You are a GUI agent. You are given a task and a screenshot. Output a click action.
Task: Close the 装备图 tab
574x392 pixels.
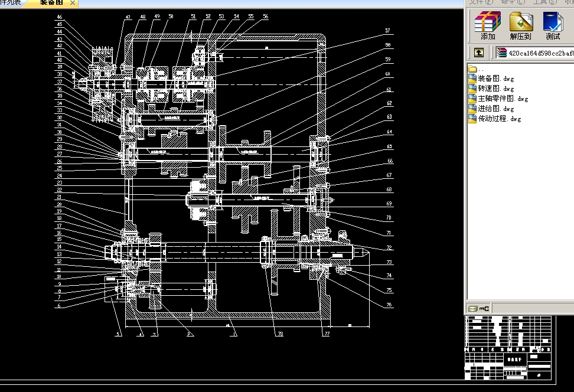[73, 3]
